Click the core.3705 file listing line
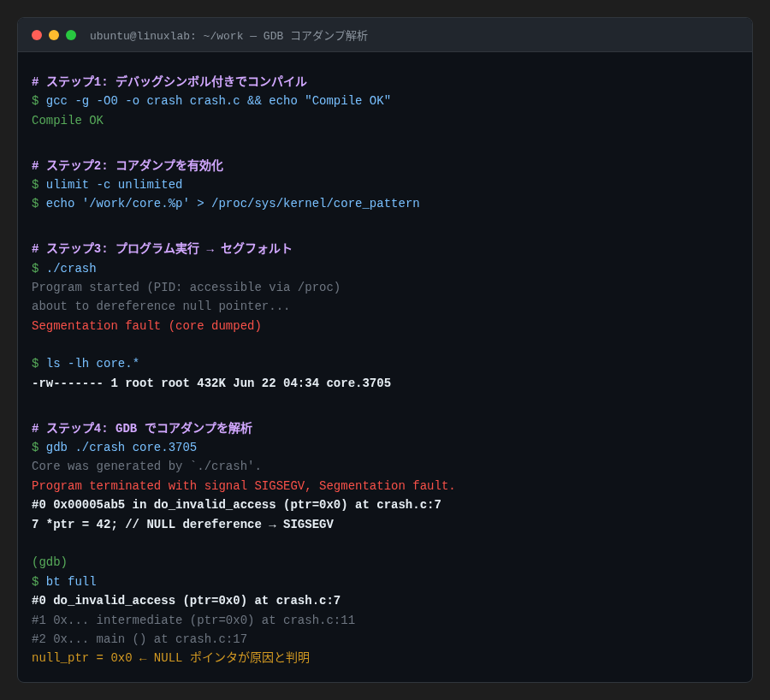Viewport: 770px width, 700px height. pos(211,383)
